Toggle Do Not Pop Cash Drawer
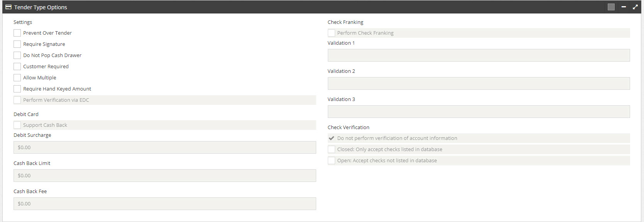The height and width of the screenshot is (222, 644). pos(17,55)
